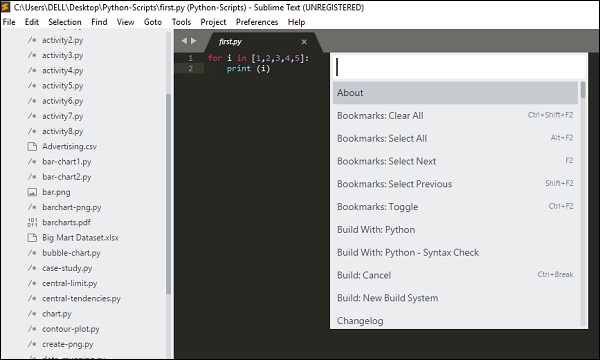Screen dimensions: 600x360
Task: Click the command palette scrollbar thumb
Action: [x=583, y=90]
